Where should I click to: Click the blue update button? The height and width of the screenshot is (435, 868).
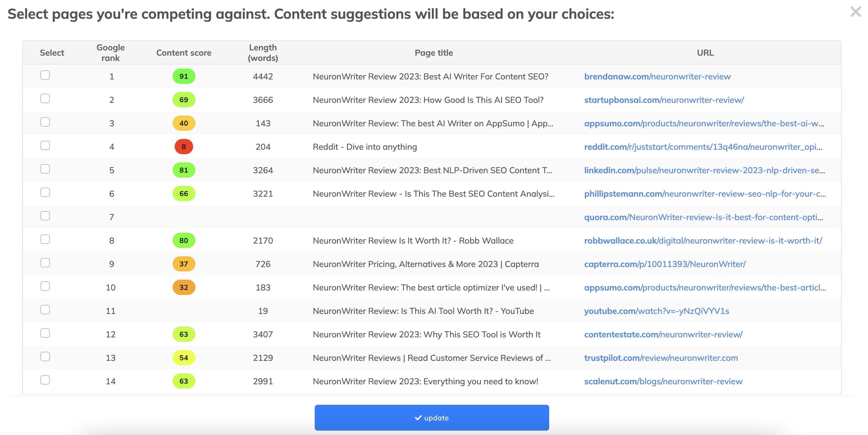[x=432, y=418]
